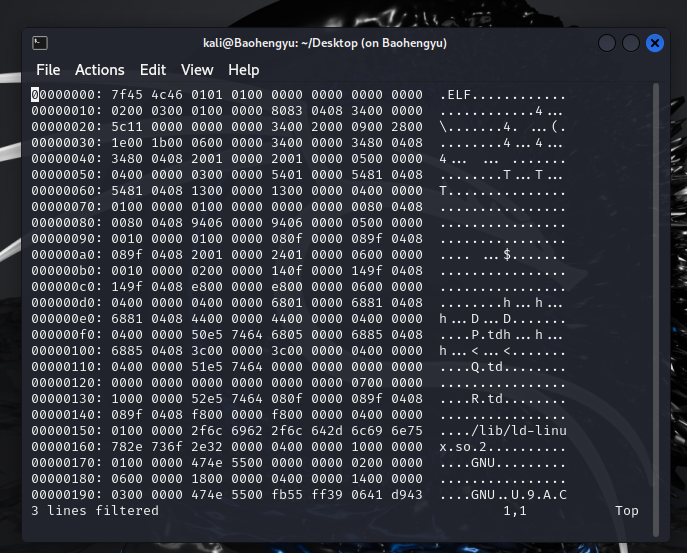Click offset '00000070:'
This screenshot has width=687, height=553.
point(67,206)
